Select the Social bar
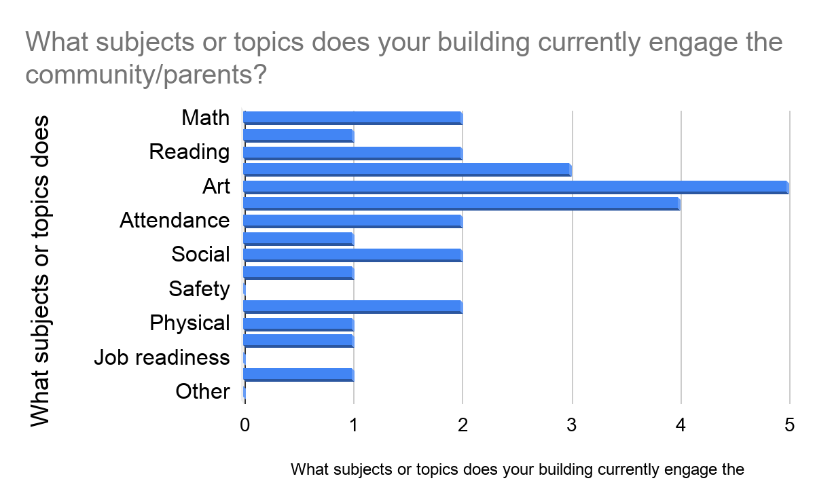Screen dimensions: 815x504 click(352, 255)
